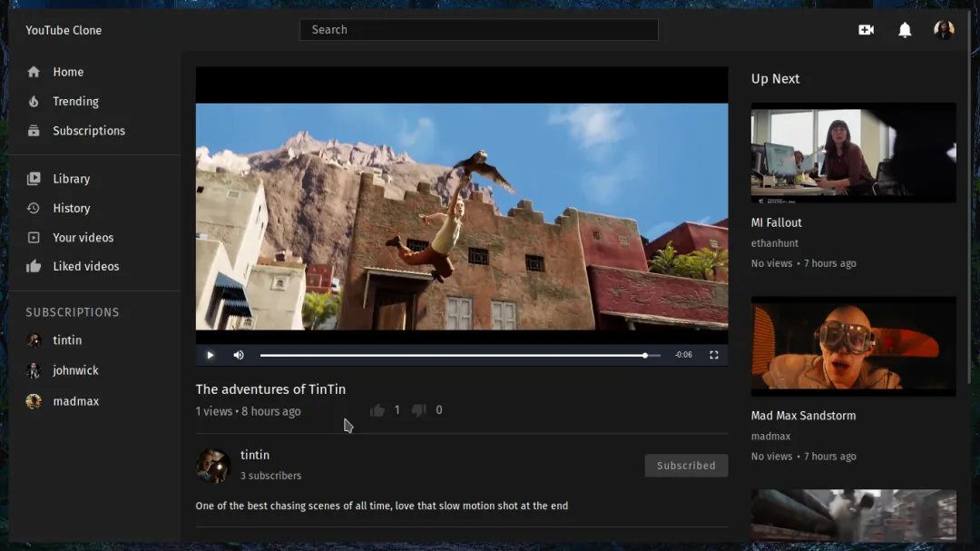
Task: Click the TinTin video frame
Action: point(462,216)
